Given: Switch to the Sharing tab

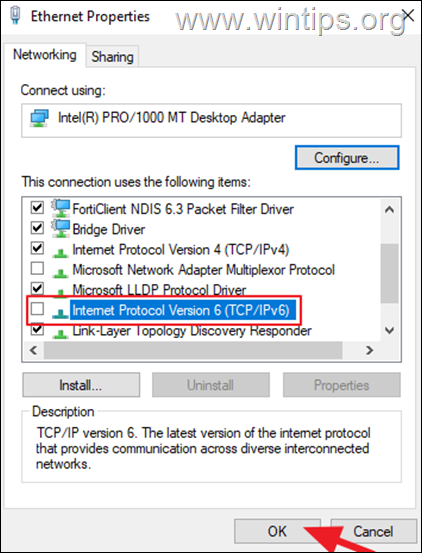Looking at the screenshot, I should [112, 57].
